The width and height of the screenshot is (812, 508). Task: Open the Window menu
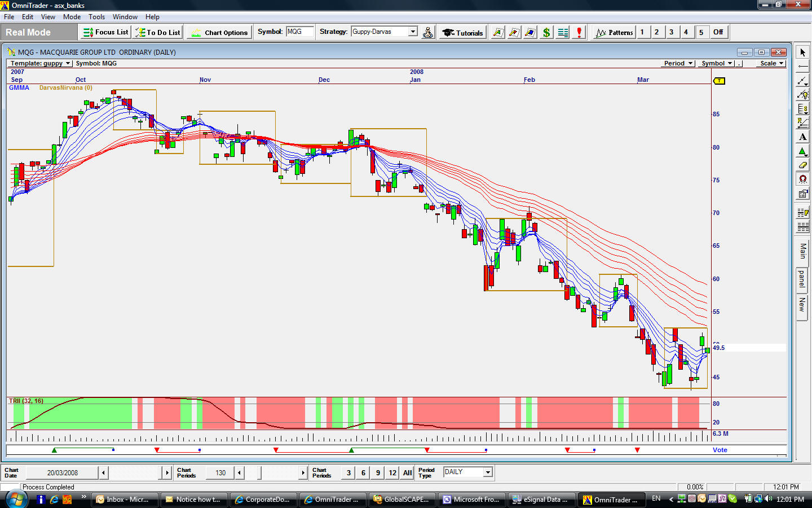point(125,17)
